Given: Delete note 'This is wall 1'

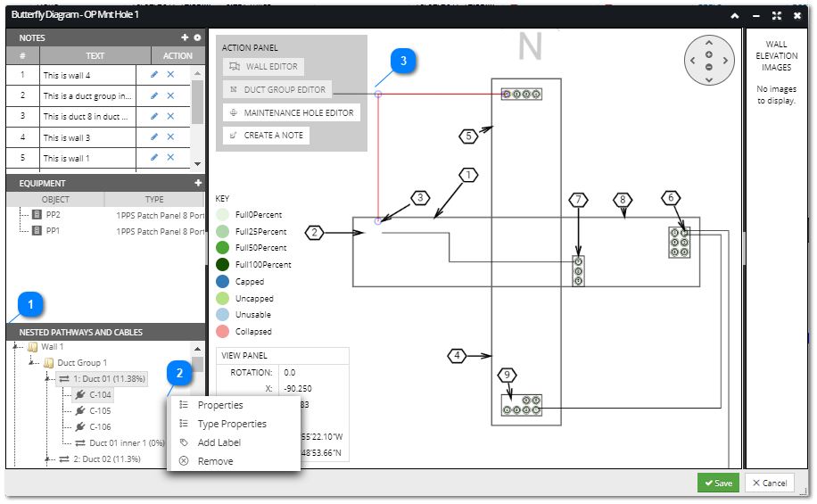Looking at the screenshot, I should click(170, 157).
